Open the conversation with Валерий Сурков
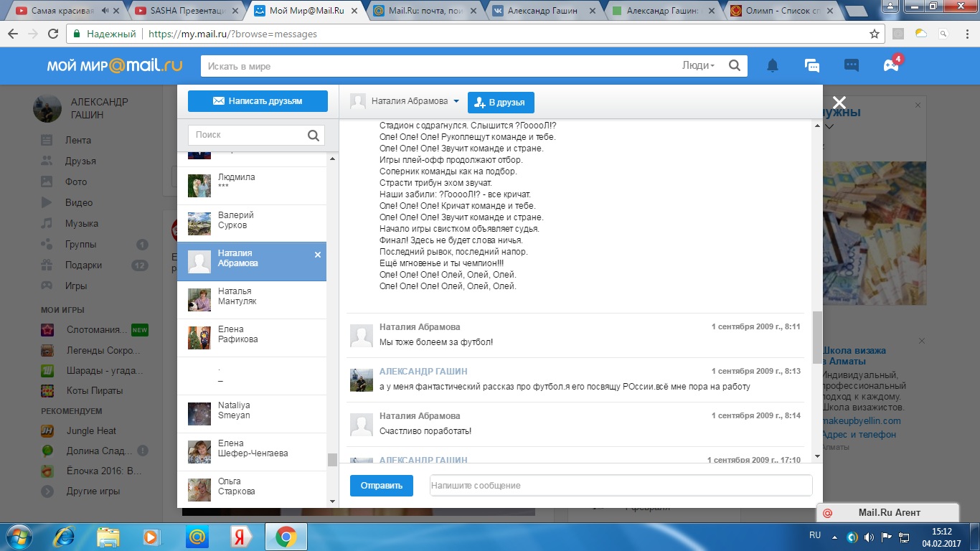Image resolution: width=980 pixels, height=551 pixels. click(x=252, y=224)
